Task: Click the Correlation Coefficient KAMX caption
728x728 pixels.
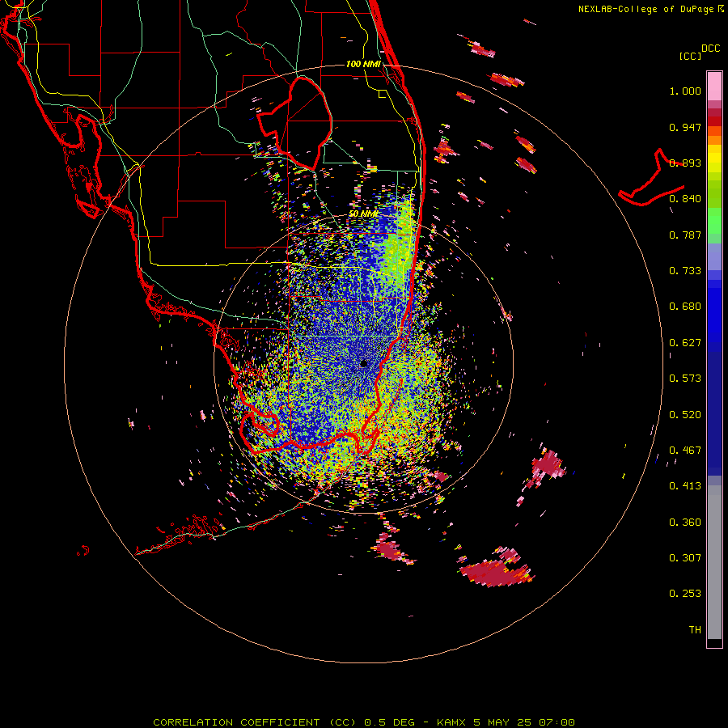Action: click(364, 722)
